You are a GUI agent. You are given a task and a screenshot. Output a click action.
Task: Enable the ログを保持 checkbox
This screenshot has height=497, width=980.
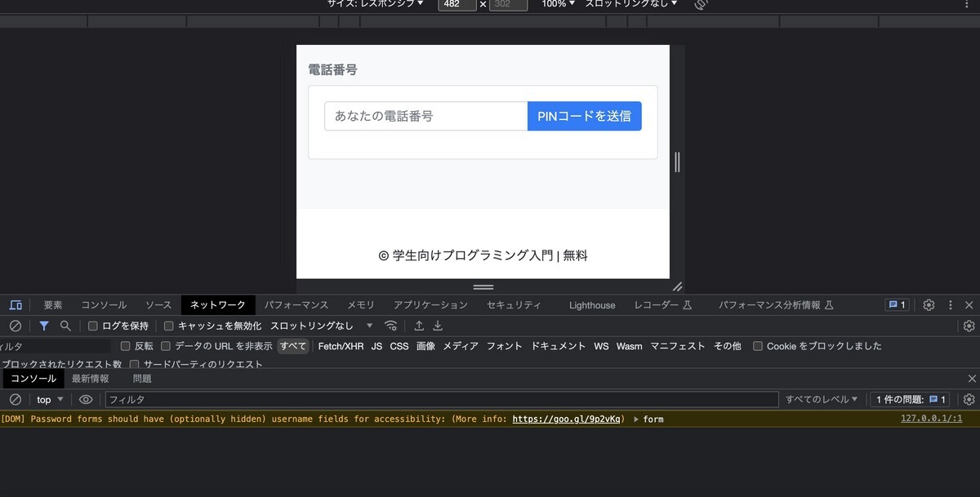(92, 326)
